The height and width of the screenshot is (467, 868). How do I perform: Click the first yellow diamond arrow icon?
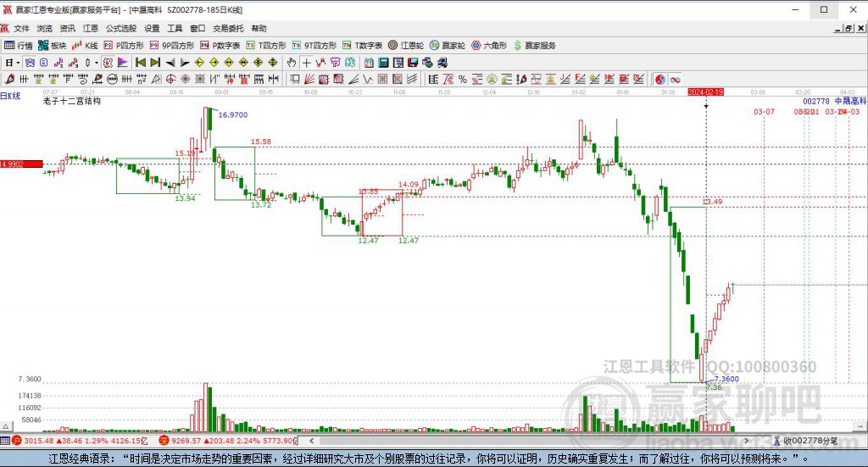point(199,63)
